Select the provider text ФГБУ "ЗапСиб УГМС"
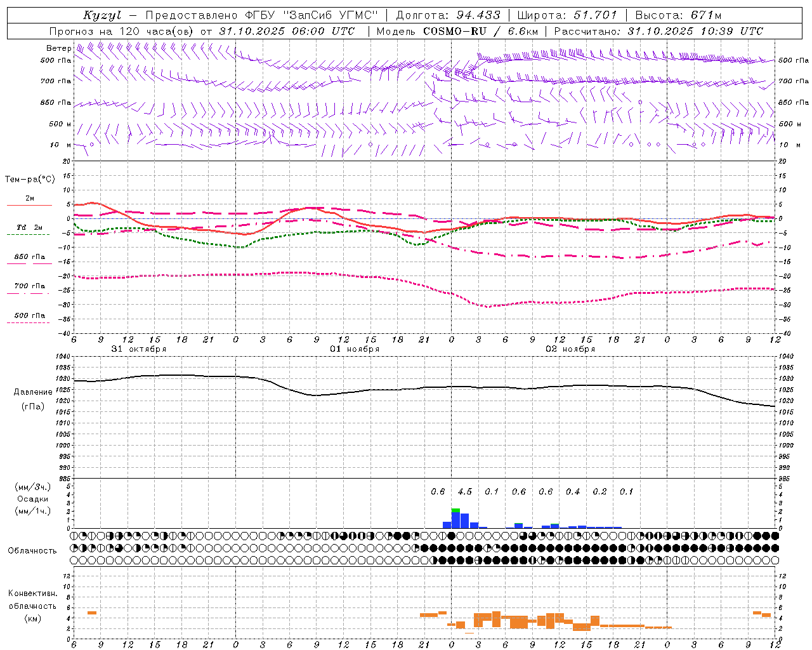The image size is (812, 650). point(311,15)
